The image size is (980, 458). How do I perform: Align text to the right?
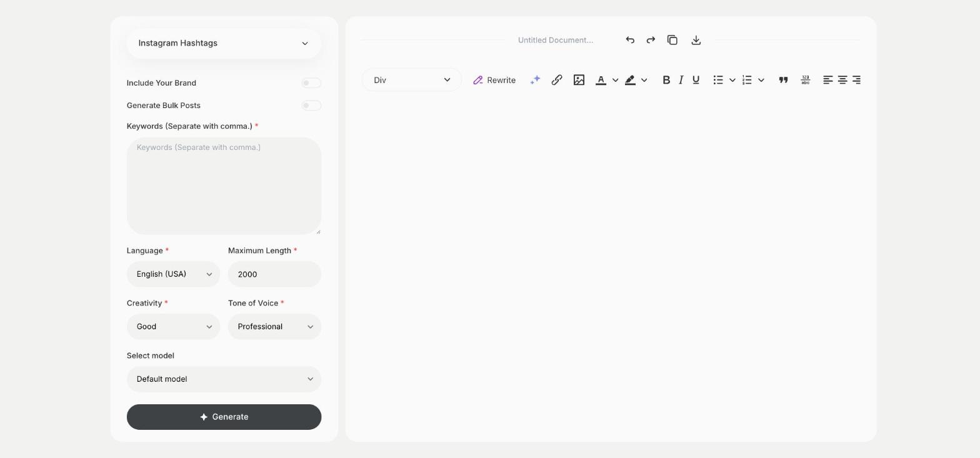coord(857,80)
